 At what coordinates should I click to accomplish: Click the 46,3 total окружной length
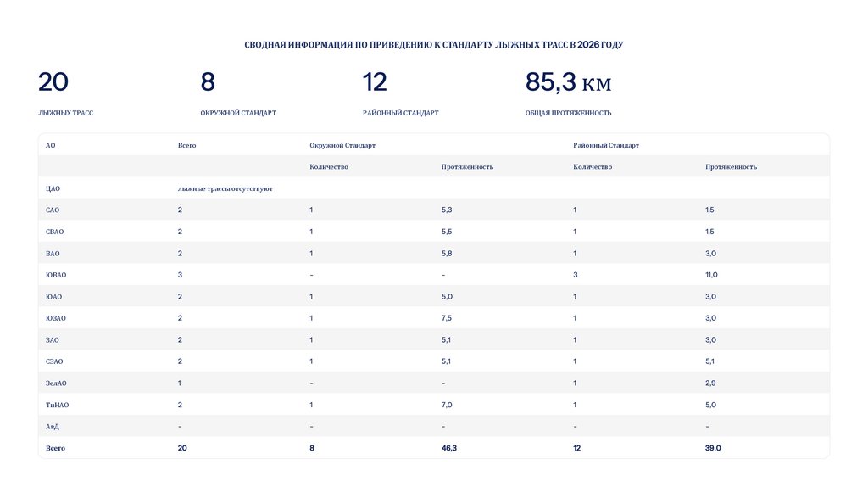(449, 448)
